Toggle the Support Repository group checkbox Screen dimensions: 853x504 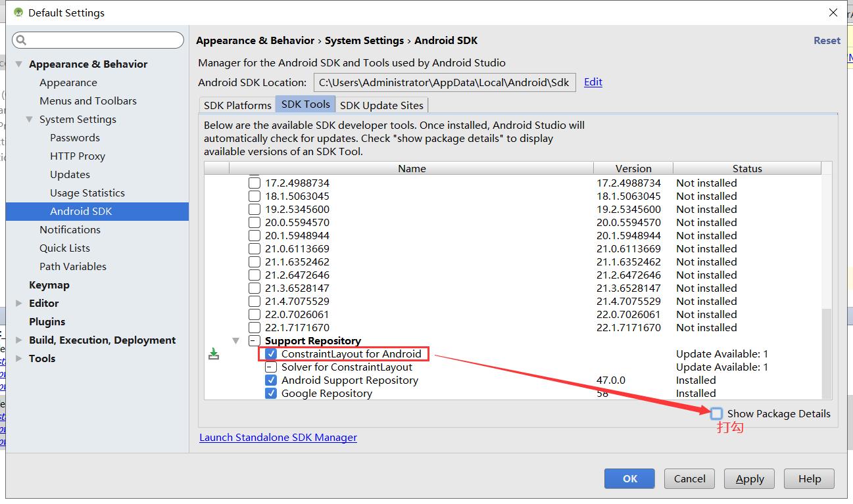pos(255,341)
